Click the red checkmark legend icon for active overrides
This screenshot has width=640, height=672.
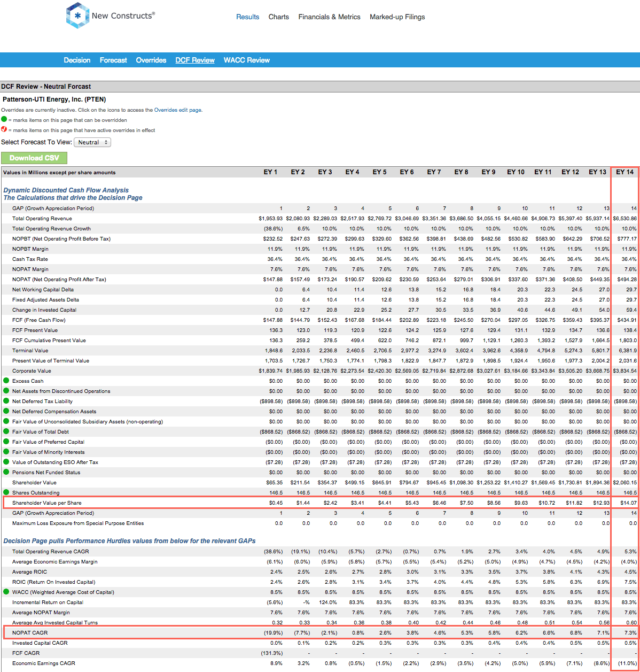point(4,129)
